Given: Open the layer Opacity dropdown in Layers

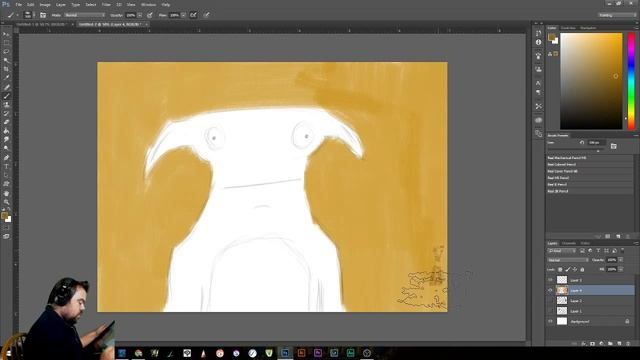Looking at the screenshot, I should pos(621,260).
